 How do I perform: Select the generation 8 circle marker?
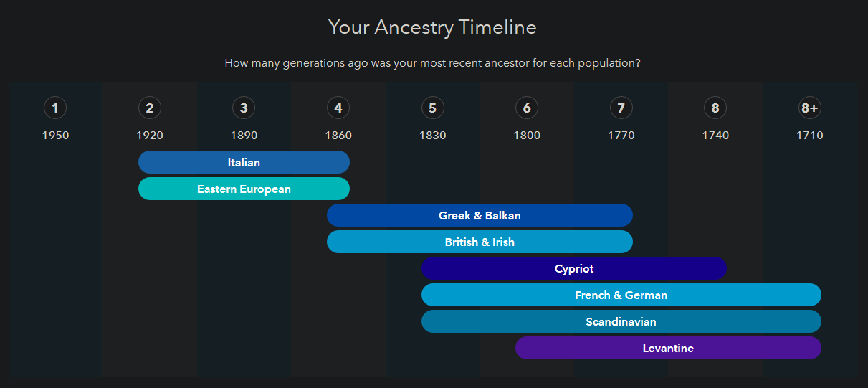(715, 108)
